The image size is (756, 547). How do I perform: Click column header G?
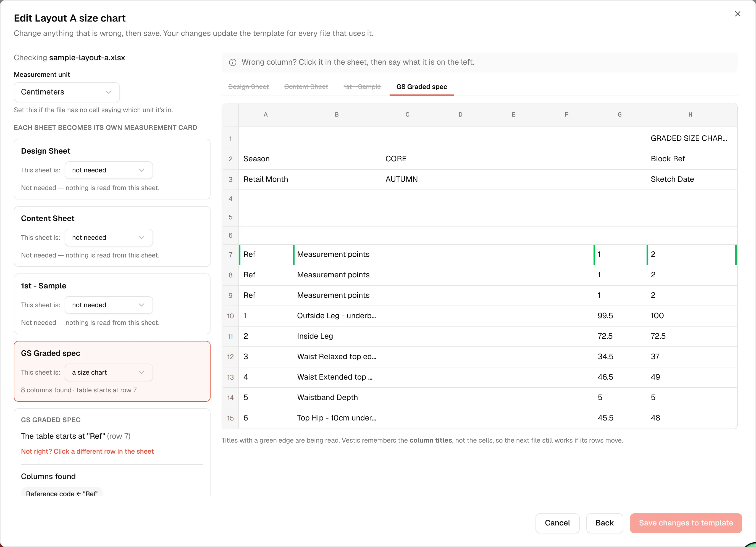(x=620, y=115)
